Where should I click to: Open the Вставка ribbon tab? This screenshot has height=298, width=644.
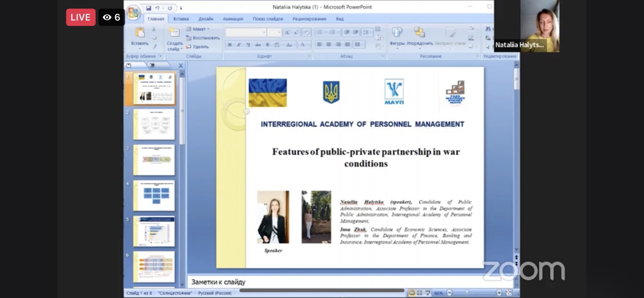(x=181, y=19)
